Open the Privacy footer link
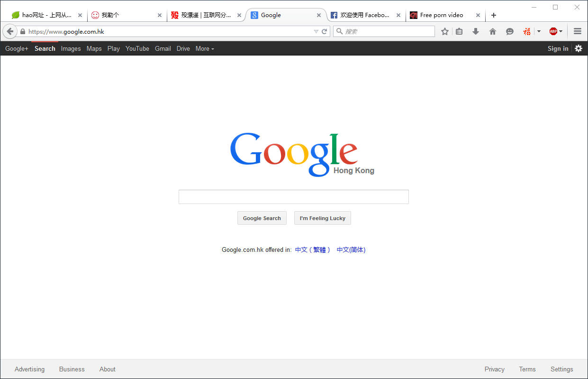The width and height of the screenshot is (588, 379). pyautogui.click(x=495, y=369)
